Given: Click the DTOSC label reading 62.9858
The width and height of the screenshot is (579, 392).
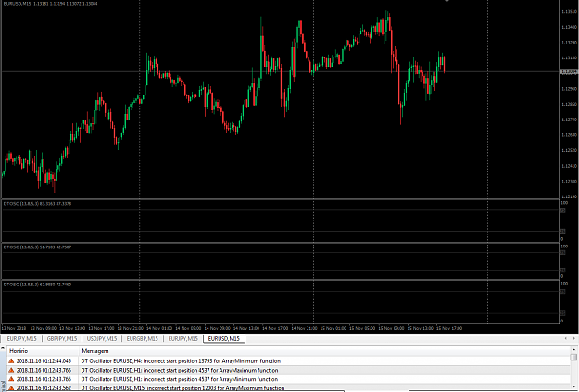Looking at the screenshot, I should click(x=37, y=285).
